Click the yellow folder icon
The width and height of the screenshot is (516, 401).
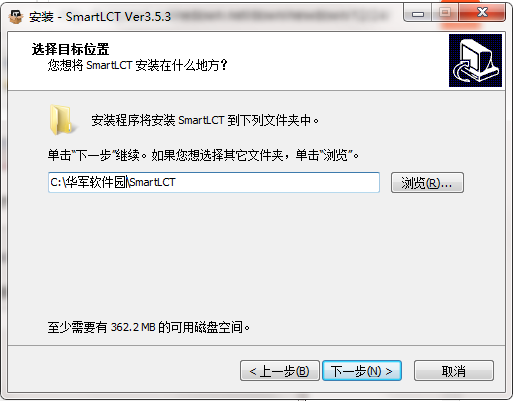tap(62, 120)
